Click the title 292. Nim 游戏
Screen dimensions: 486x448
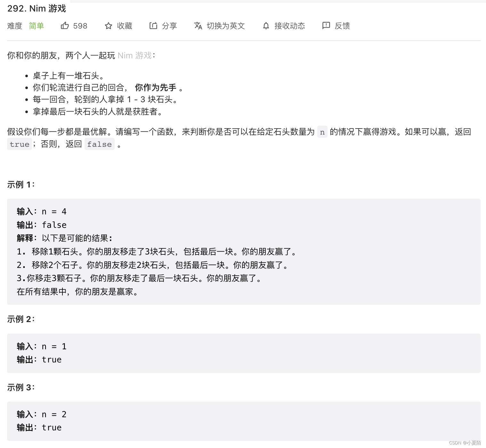36,8
